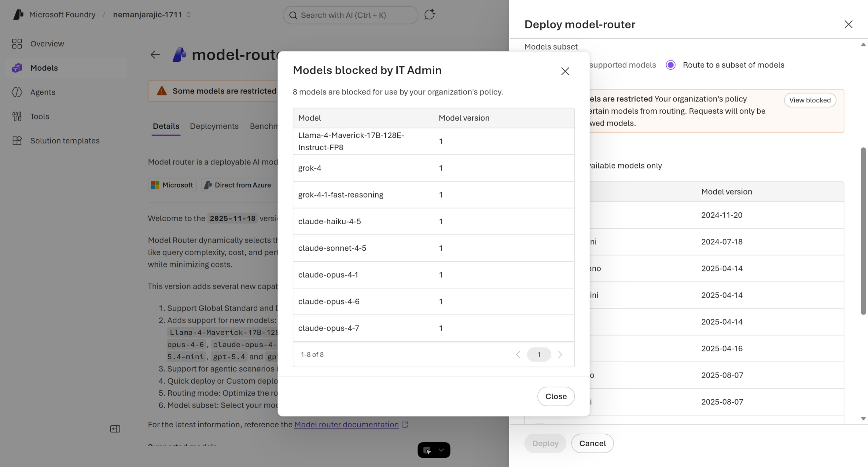The image size is (868, 467).
Task: Switch to the Details tab
Action: point(166,126)
